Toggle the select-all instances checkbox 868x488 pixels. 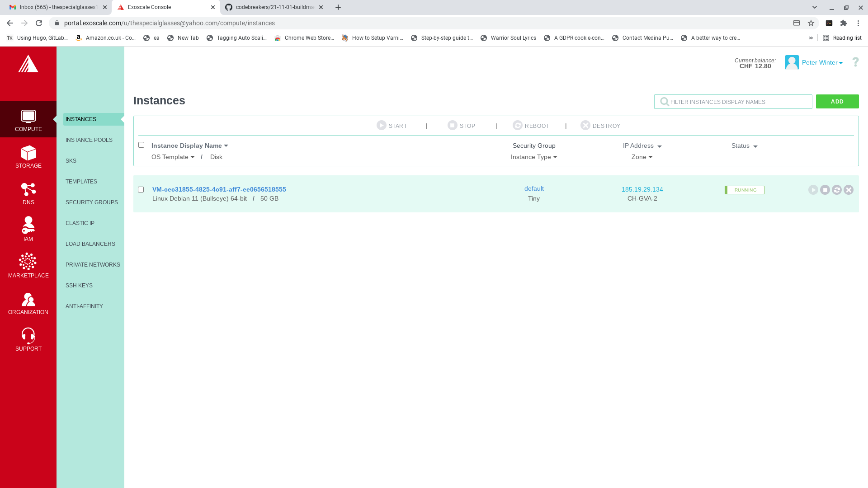[x=141, y=145]
